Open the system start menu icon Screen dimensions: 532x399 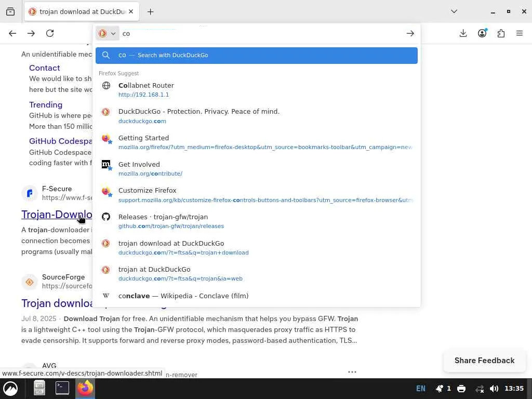[x=10, y=389]
